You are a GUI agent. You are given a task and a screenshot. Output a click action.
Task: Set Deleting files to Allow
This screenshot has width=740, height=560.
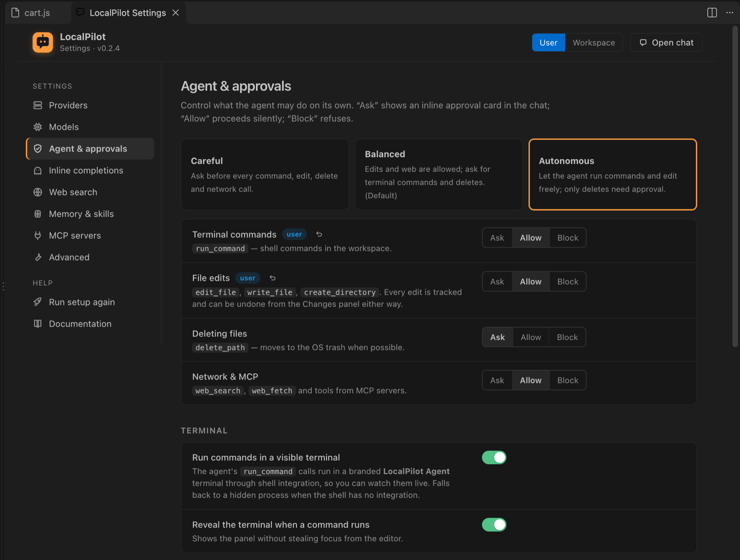point(531,337)
